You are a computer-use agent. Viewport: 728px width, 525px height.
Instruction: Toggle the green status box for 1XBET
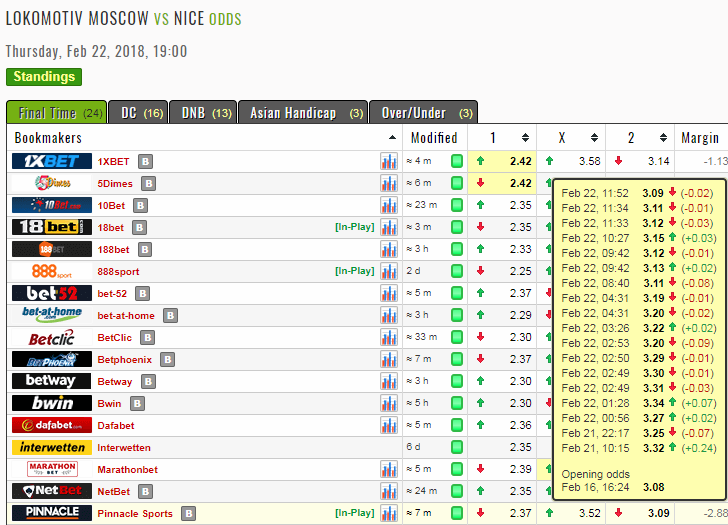457,161
